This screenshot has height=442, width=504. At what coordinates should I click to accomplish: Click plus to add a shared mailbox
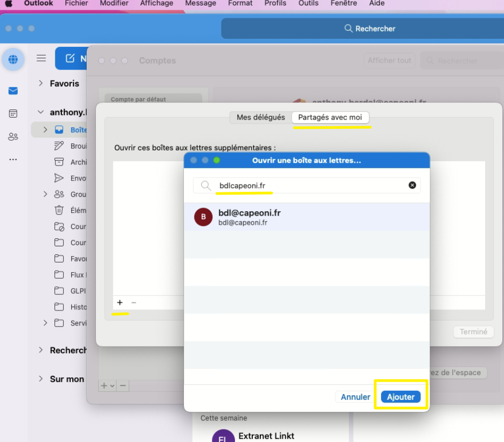point(120,302)
